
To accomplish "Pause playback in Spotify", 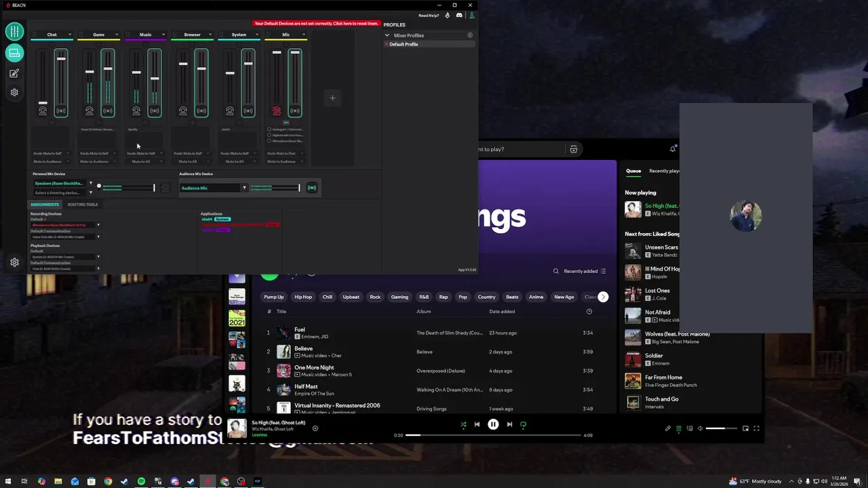I will coord(493,424).
